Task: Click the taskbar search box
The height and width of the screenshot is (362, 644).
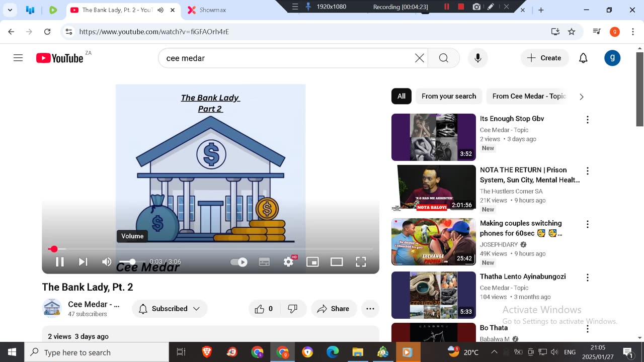Action: (97, 352)
